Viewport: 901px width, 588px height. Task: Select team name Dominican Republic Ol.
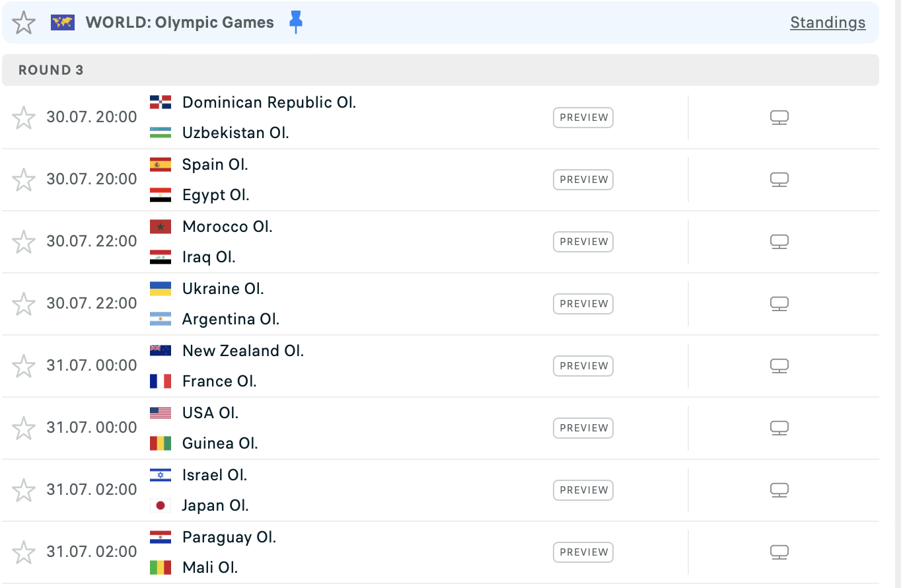[x=270, y=102]
